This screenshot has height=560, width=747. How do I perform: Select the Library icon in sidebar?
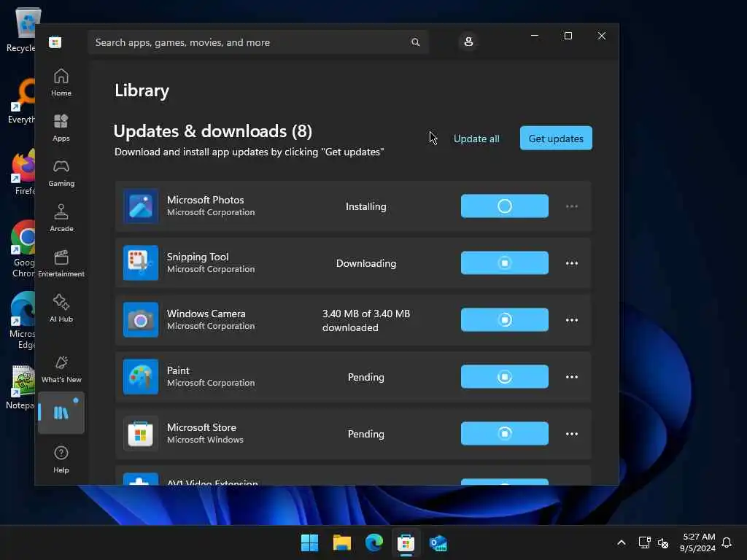click(x=61, y=413)
